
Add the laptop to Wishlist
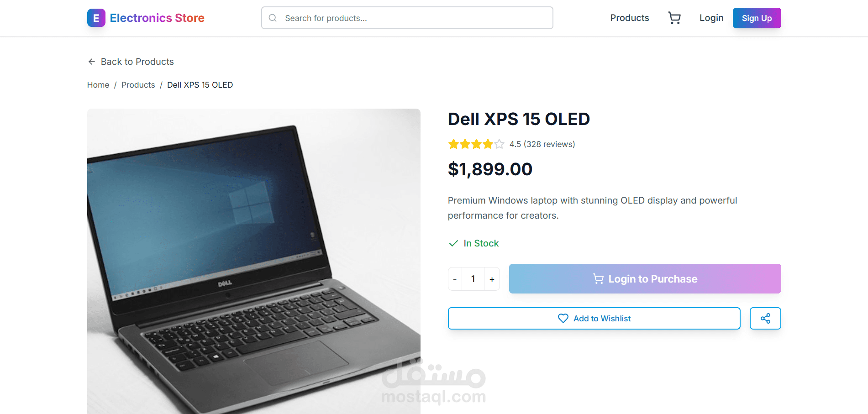[x=594, y=318]
